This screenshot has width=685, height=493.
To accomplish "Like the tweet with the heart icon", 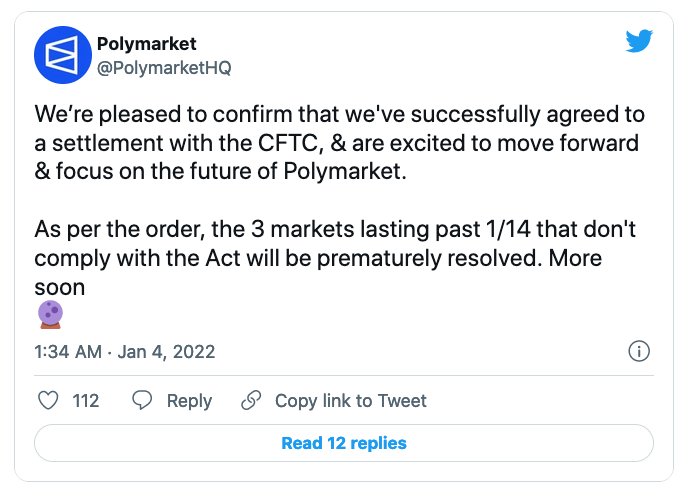I will pyautogui.click(x=48, y=400).
